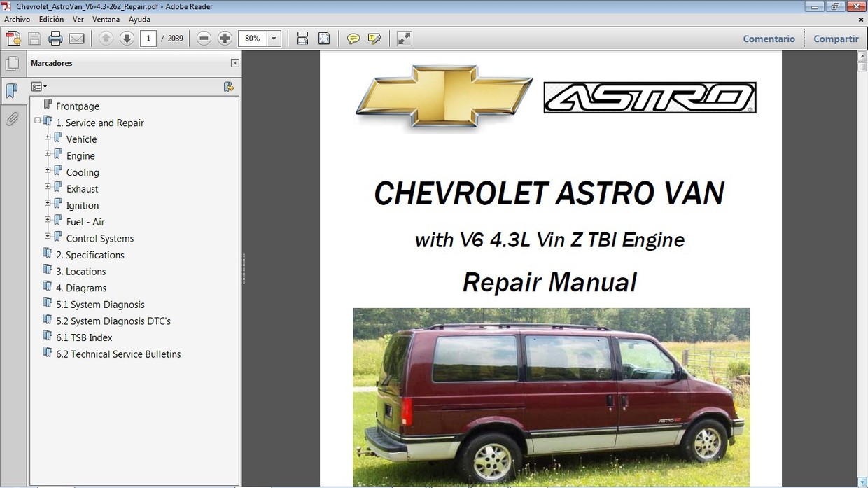Open the Páginas thumbnails panel
Viewport: 868px width, 488px height.
click(13, 63)
